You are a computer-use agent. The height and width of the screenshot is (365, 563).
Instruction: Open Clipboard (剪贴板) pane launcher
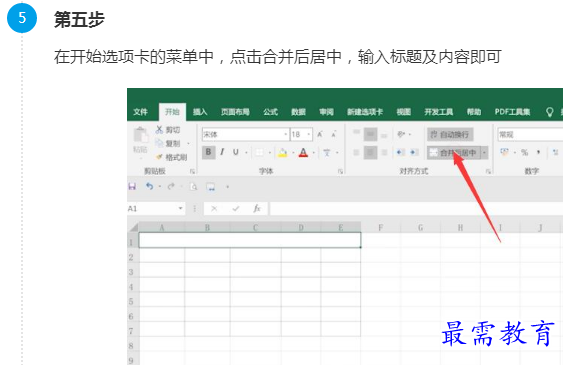(192, 172)
